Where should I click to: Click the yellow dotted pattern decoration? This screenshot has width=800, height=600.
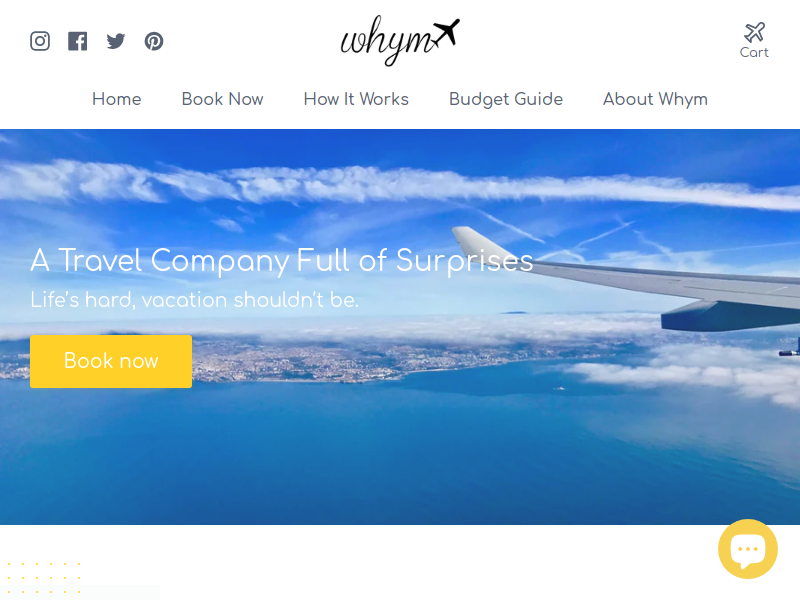[44, 578]
